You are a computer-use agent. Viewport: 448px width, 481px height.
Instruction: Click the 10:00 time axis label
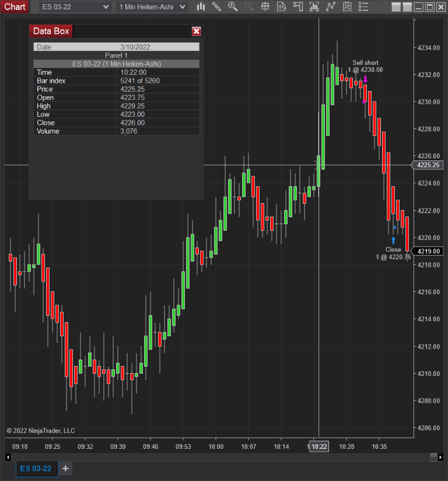click(216, 447)
